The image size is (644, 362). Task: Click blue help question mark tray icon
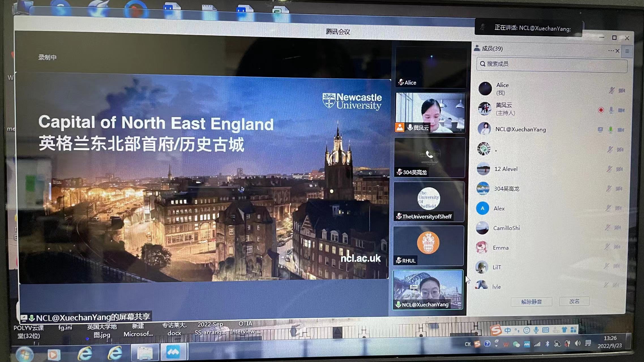pyautogui.click(x=487, y=344)
